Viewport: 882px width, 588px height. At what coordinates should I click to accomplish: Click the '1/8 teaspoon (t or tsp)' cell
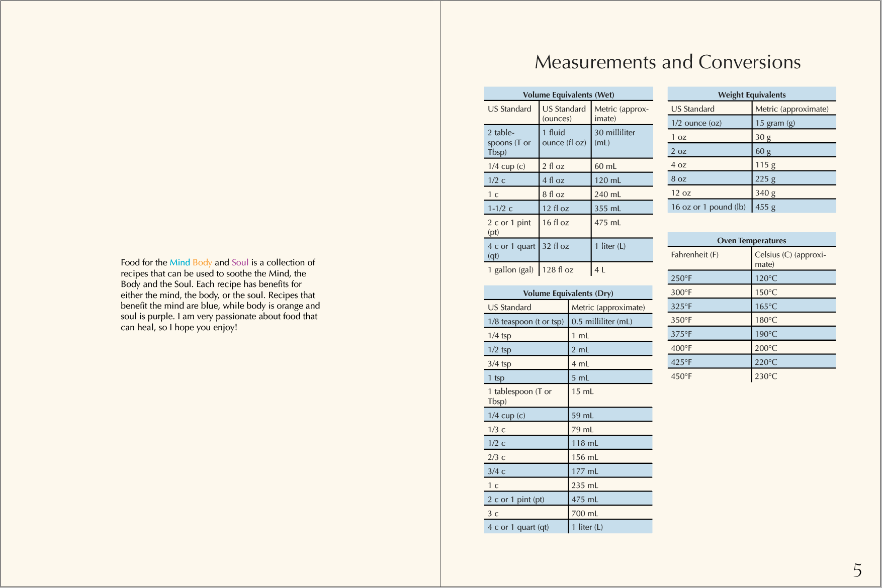tap(526, 321)
